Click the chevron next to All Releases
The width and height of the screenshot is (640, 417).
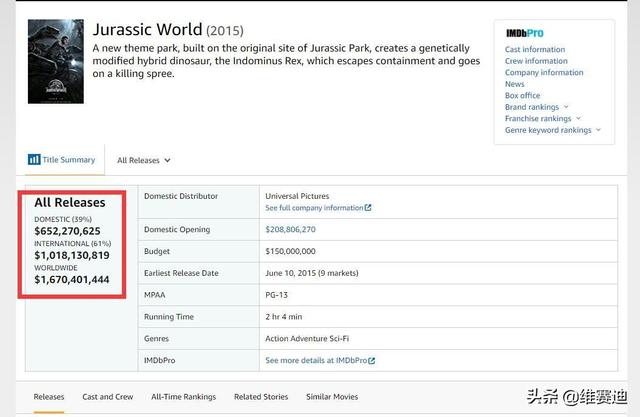pos(167,160)
